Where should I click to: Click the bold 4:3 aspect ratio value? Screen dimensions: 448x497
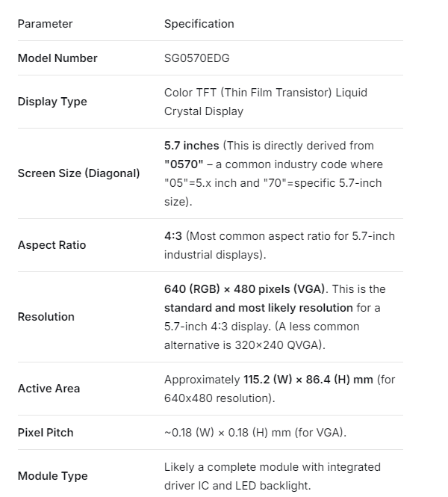click(173, 236)
